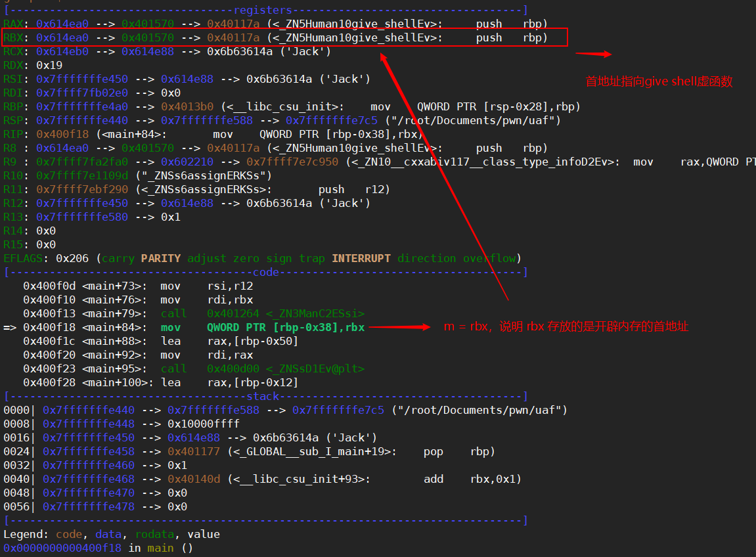Viewport: 756px width, 557px height.
Task: Select current instruction QWORD PTR [rbp-0x38],rbx
Action: tap(286, 328)
